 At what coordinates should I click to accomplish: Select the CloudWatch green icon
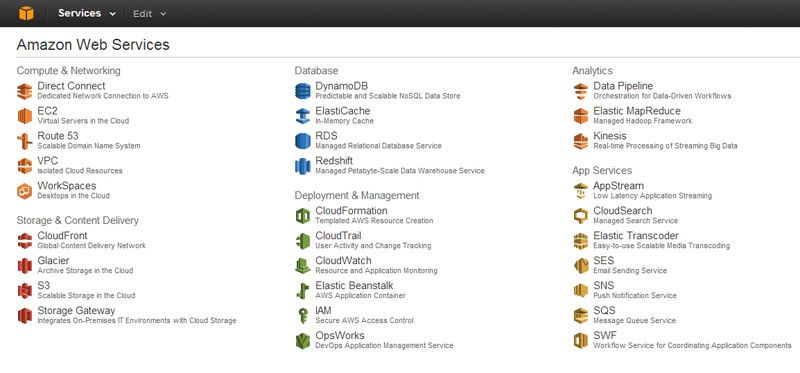(303, 265)
